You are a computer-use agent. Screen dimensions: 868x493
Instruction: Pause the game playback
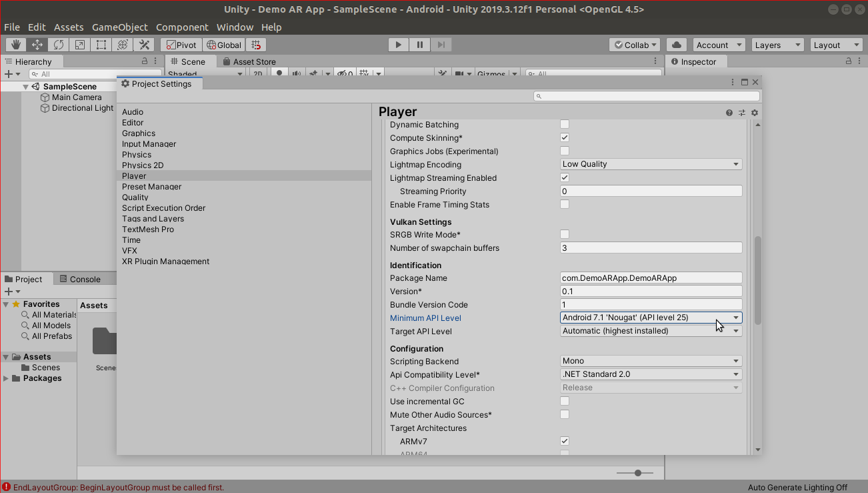(x=419, y=45)
